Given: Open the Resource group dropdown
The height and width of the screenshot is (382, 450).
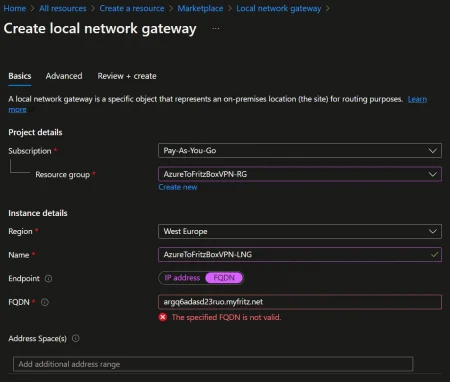Looking at the screenshot, I should coord(300,174).
